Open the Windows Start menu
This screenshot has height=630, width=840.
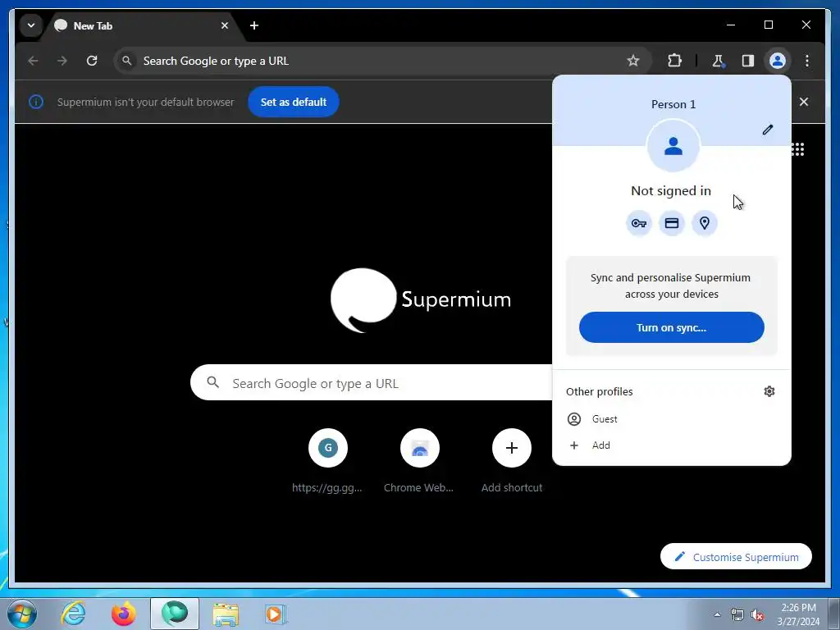tap(22, 614)
